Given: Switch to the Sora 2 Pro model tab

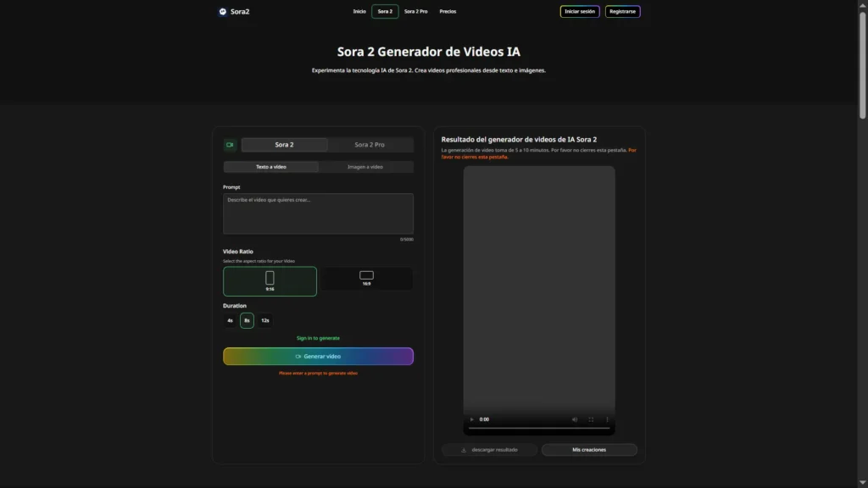Looking at the screenshot, I should coord(370,145).
